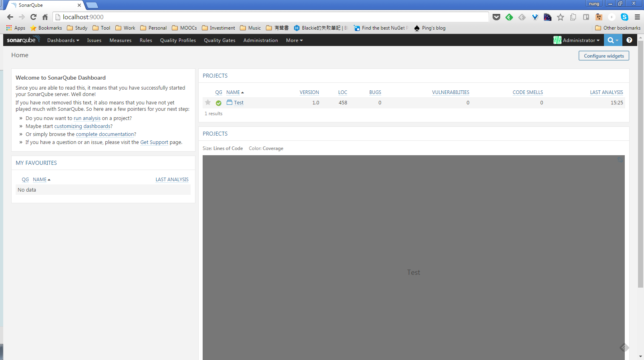Sort projects by VERSION column
Image resolution: width=644 pixels, height=360 pixels.
point(309,92)
